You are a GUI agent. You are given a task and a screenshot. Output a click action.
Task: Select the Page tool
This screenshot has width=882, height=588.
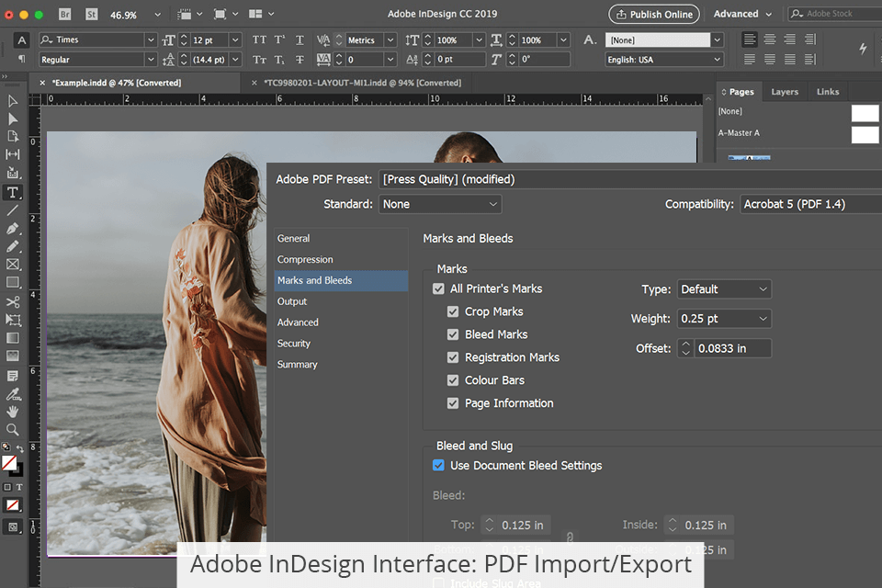tap(12, 136)
